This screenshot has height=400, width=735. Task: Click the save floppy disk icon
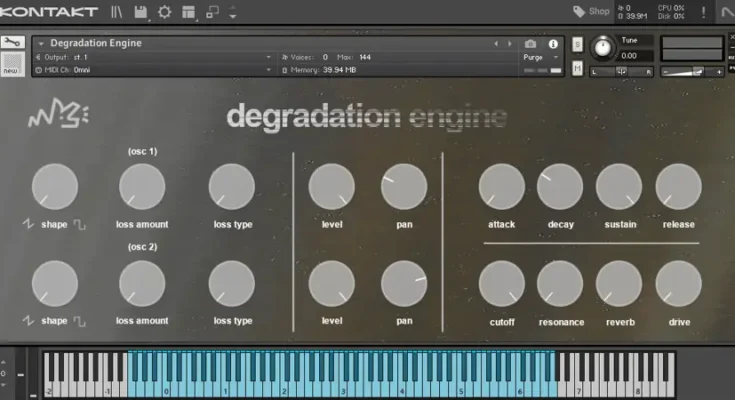point(141,12)
